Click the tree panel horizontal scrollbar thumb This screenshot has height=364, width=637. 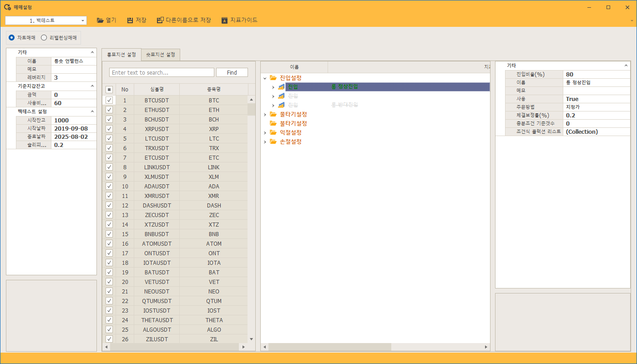pos(330,347)
